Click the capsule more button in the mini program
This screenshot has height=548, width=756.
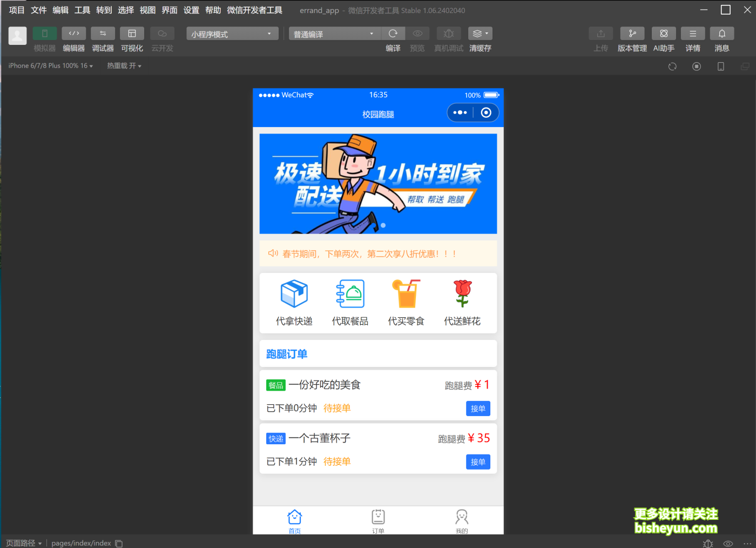[x=460, y=112]
